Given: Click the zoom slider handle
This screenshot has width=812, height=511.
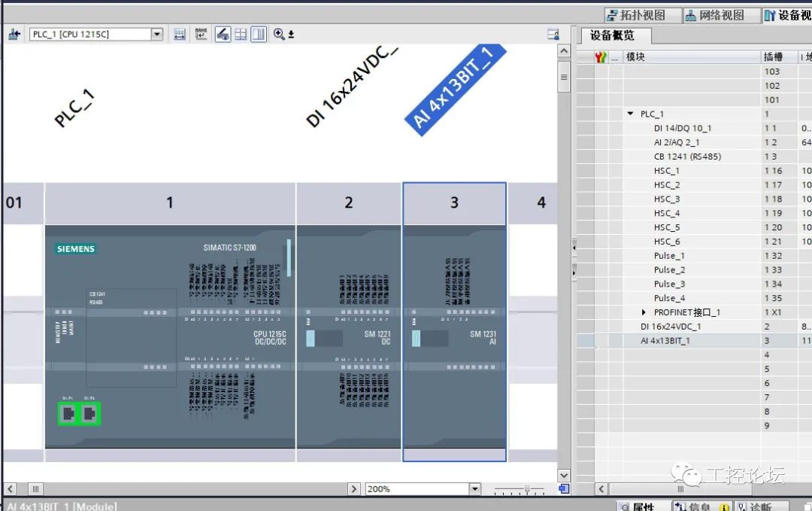Looking at the screenshot, I should click(527, 488).
